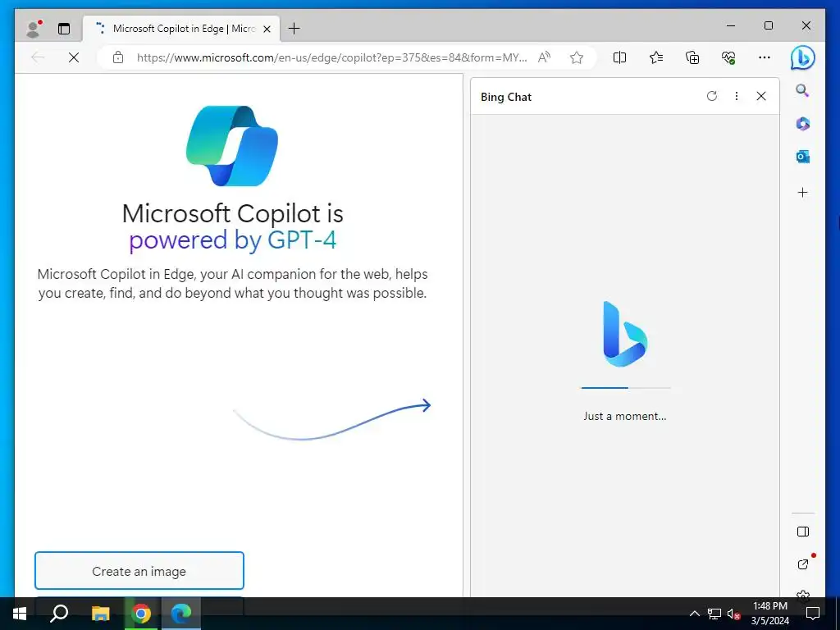The image size is (840, 630).
Task: Open link in new window sidebar icon
Action: tap(802, 564)
